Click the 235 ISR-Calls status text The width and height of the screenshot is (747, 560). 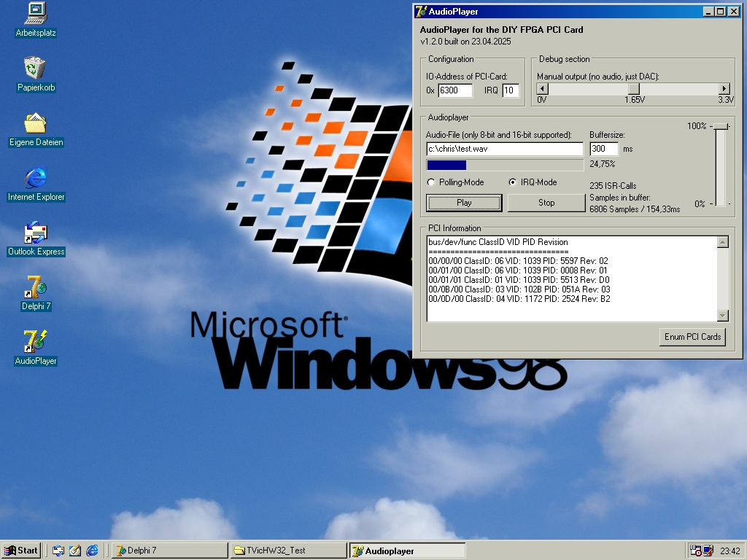(x=613, y=186)
